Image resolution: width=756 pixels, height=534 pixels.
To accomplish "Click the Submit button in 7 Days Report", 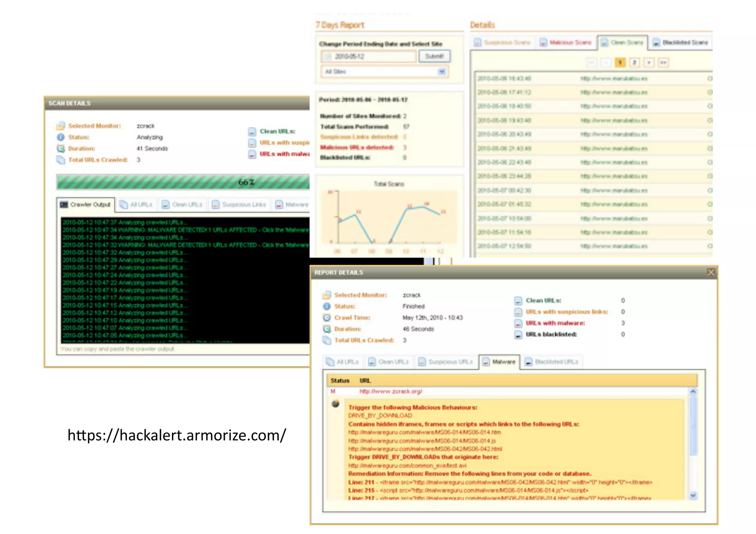I will click(434, 56).
